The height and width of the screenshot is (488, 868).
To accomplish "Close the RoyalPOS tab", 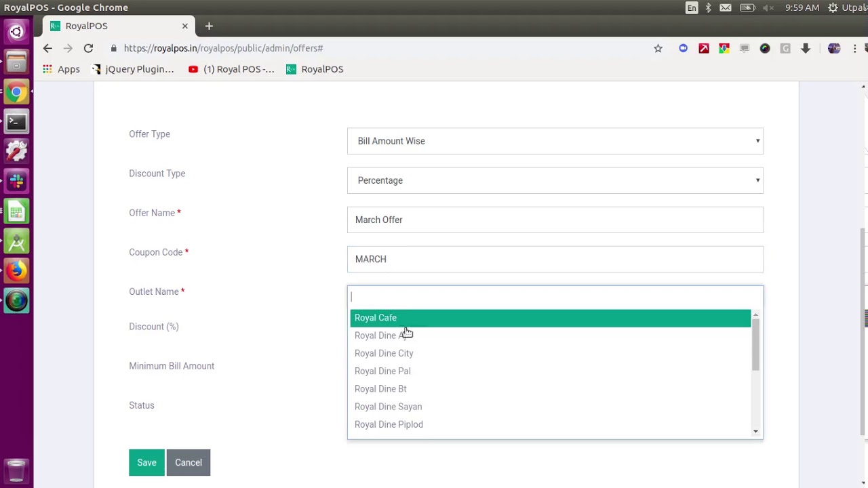I will 184,26.
